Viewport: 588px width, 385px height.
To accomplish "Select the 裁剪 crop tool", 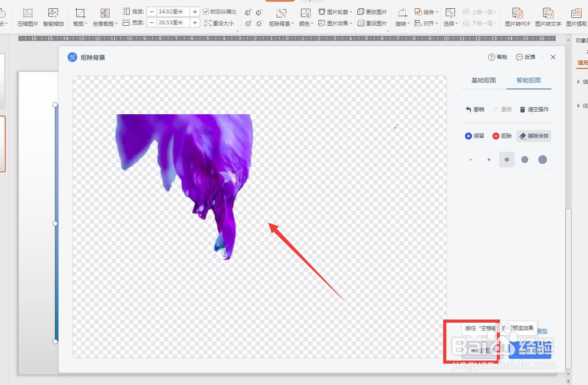I will 80,17.
